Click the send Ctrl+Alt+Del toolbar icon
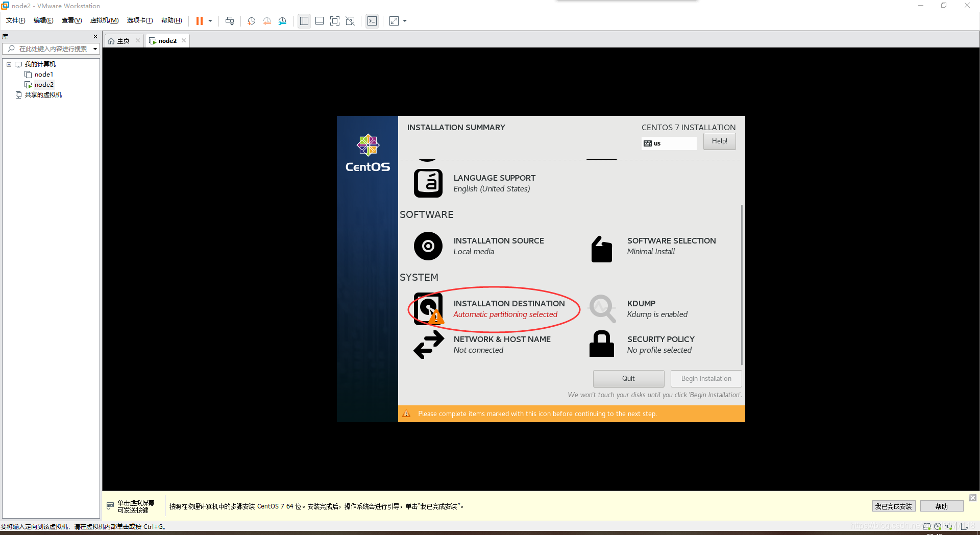 [x=230, y=21]
